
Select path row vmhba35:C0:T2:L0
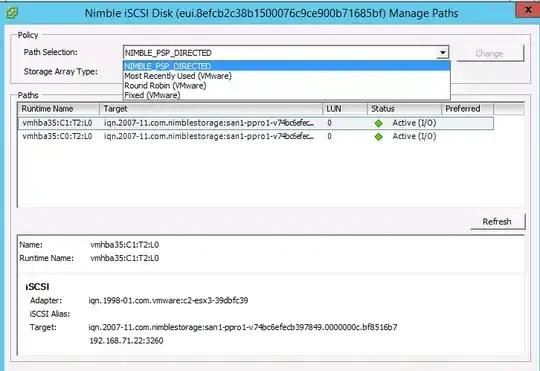coord(256,136)
